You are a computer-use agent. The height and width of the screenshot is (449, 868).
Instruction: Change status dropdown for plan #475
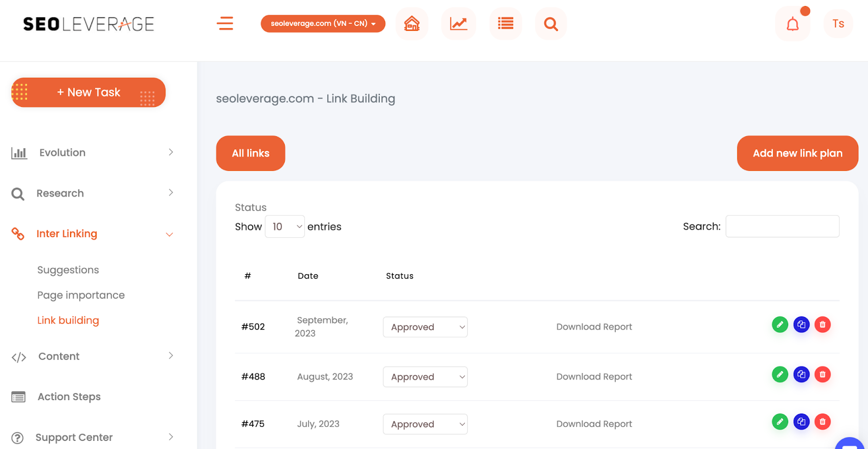click(x=425, y=424)
